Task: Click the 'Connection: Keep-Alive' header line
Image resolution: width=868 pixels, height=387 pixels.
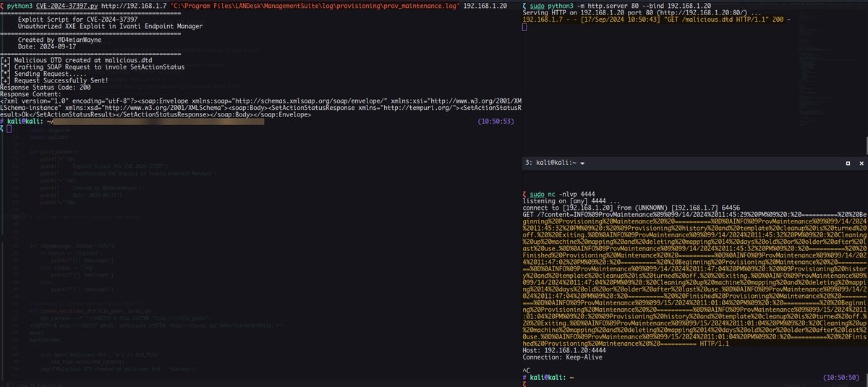Action: [x=562, y=357]
